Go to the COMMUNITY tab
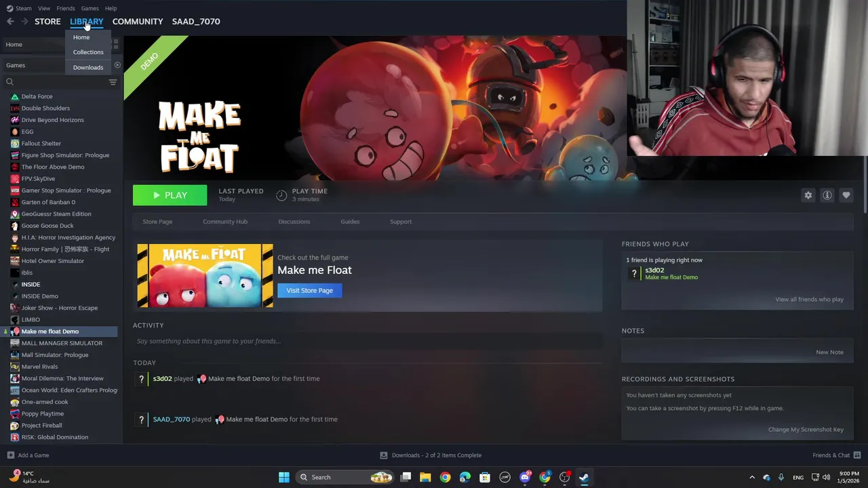This screenshot has width=868, height=488. [x=138, y=22]
